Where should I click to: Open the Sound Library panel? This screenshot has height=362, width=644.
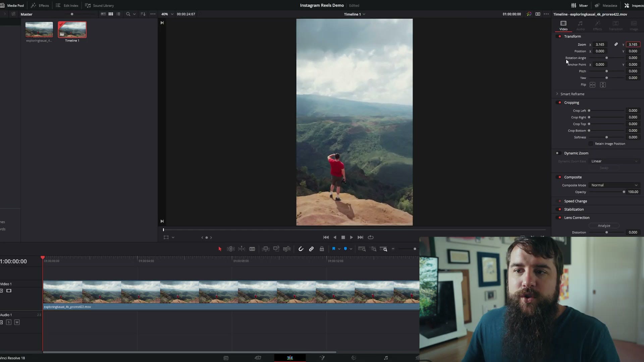click(100, 5)
